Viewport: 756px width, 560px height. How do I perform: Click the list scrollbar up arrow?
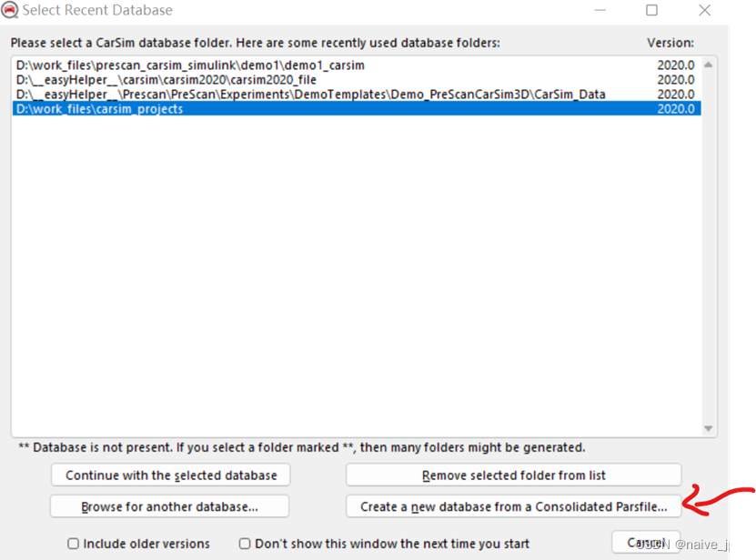tap(709, 65)
